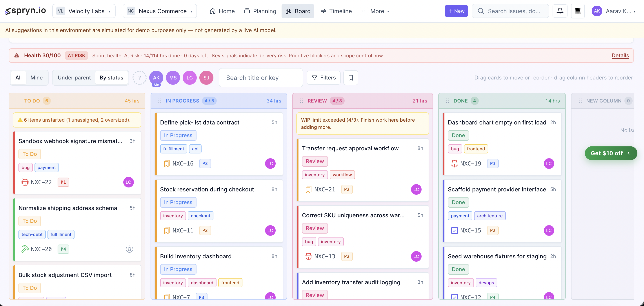Image resolution: width=644 pixels, height=306 pixels.
Task: Click the task checkbox icon on NXC-15
Action: (x=454, y=230)
